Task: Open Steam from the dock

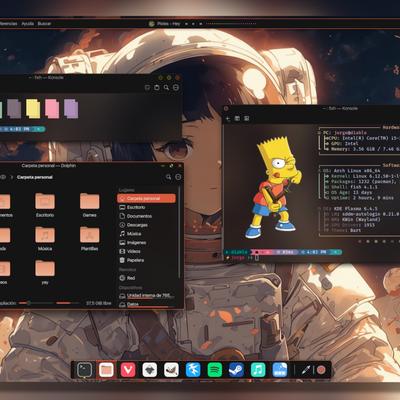Action: click(x=236, y=370)
